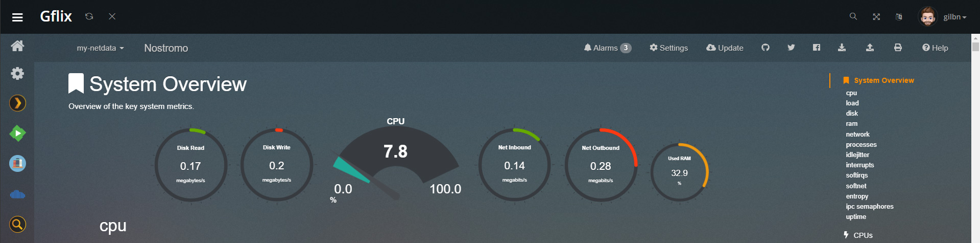The image size is (980, 243).
Task: Open the Alarms button with 3 badge
Action: click(607, 48)
